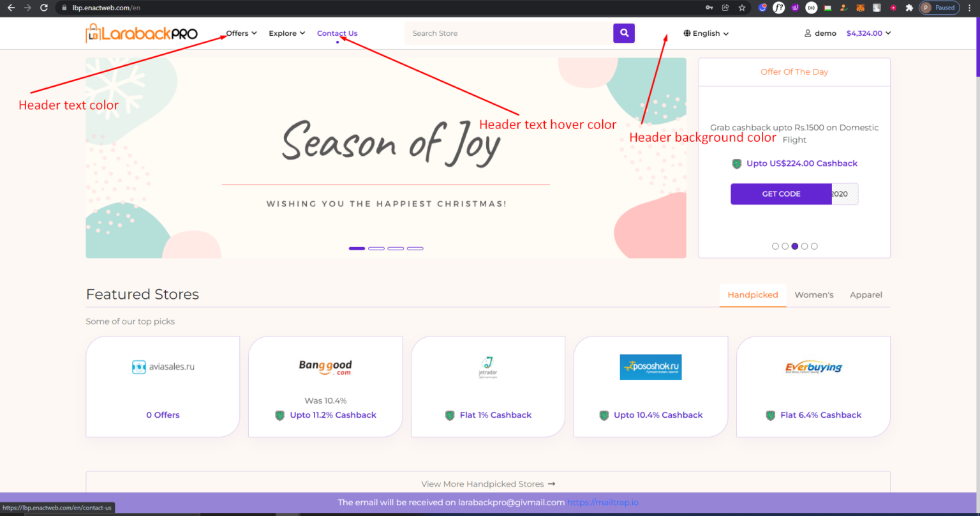Select the second banner slide indicator dot

point(376,248)
